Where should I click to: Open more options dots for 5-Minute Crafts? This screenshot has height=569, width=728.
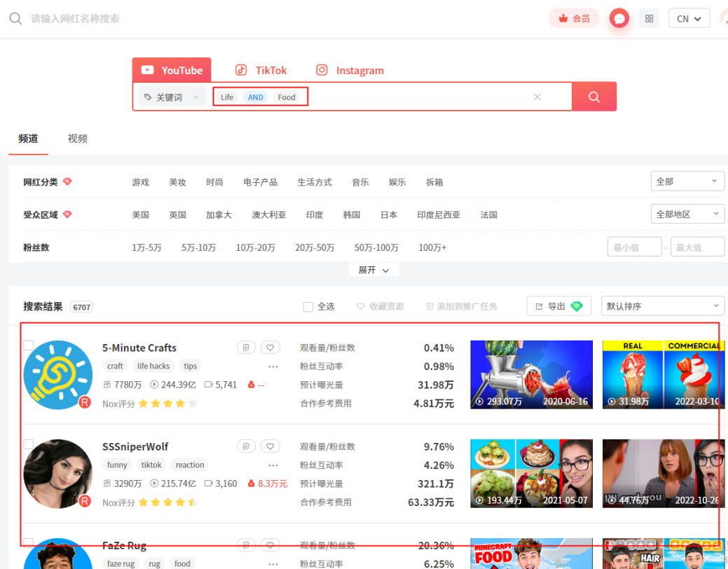point(273,366)
